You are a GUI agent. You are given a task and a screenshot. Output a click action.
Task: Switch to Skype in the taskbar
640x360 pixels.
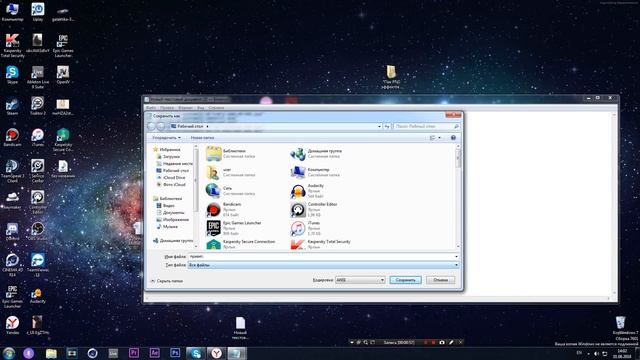point(196,353)
